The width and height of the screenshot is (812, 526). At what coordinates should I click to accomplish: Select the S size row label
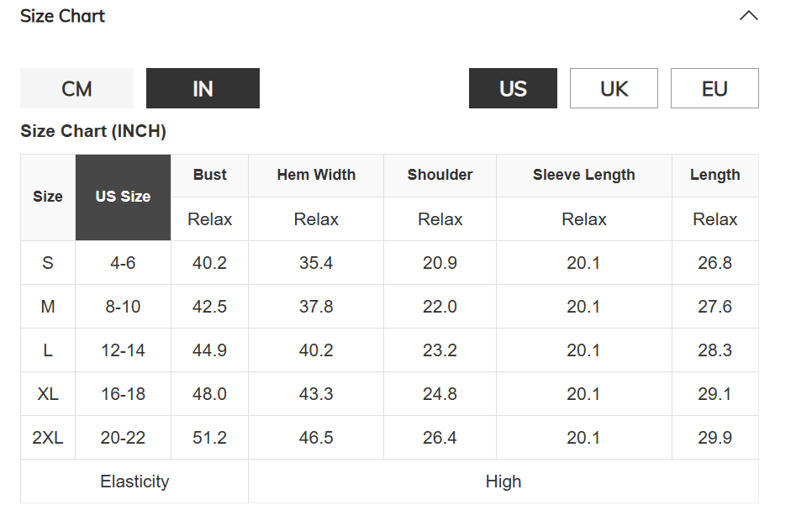[x=48, y=263]
